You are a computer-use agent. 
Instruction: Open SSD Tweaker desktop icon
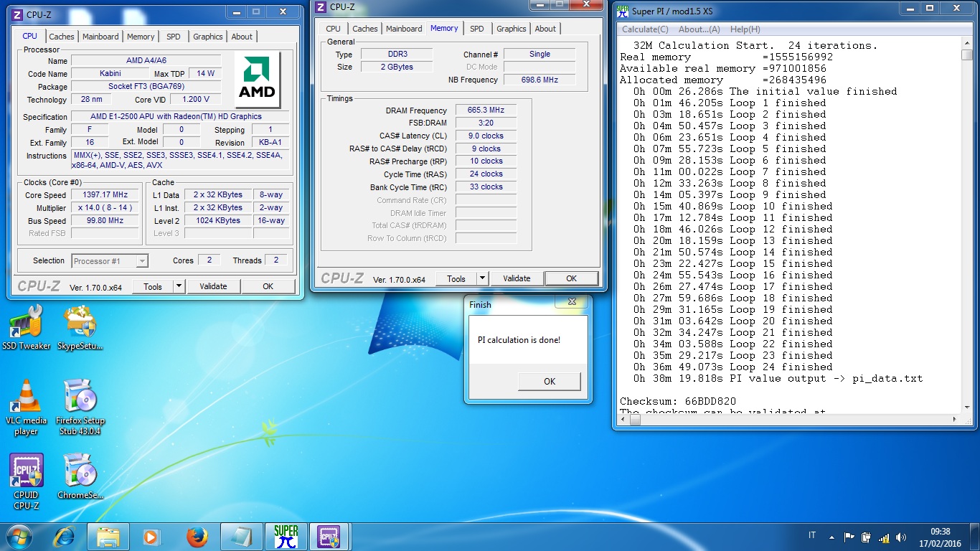click(26, 327)
